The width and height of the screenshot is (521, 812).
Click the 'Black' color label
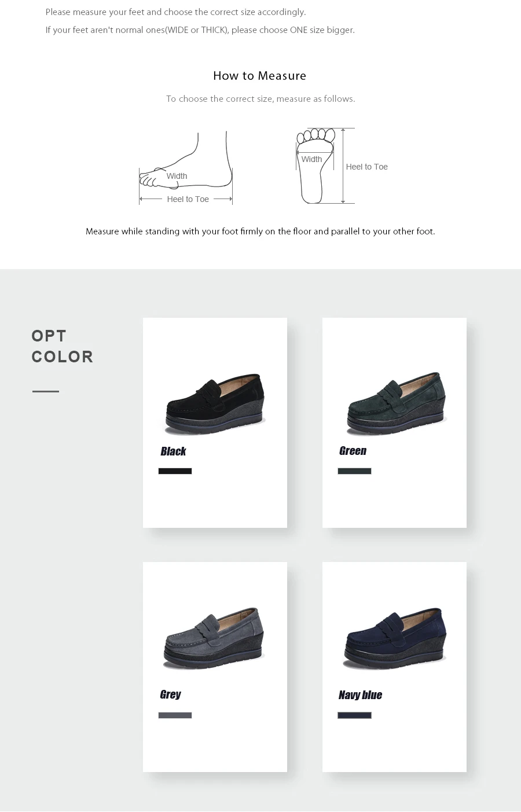coord(173,451)
